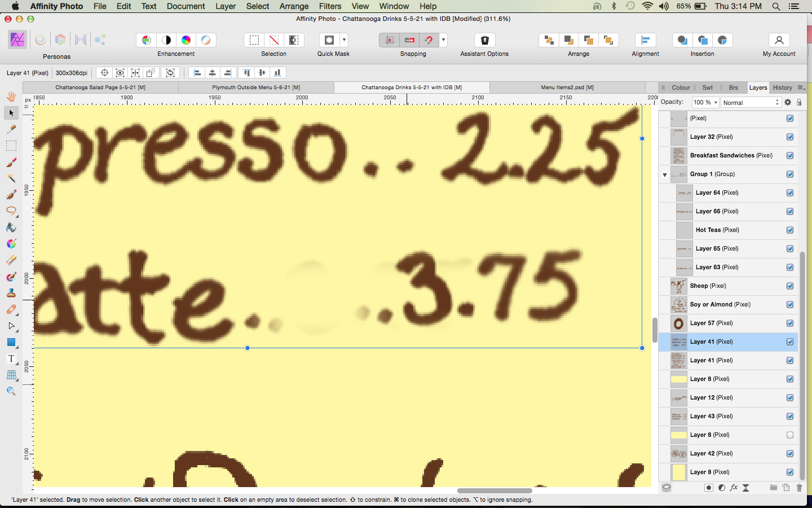Open the Filters menu
This screenshot has width=812, height=508.
tap(330, 6)
